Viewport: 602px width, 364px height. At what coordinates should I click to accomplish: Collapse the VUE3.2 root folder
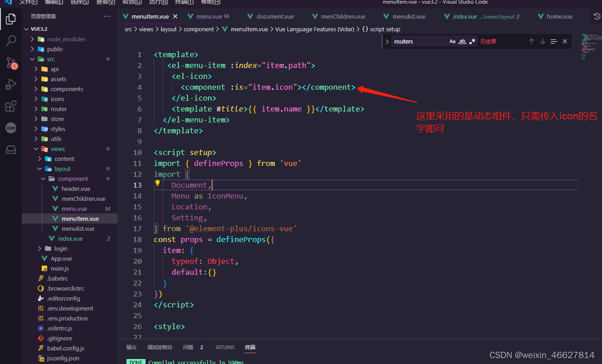pyautogui.click(x=26, y=29)
